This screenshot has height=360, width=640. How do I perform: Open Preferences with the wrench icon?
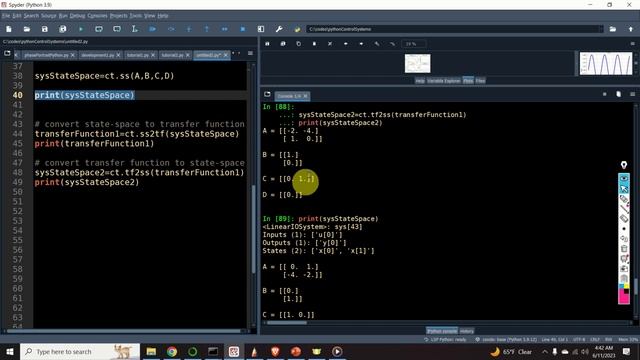click(x=279, y=29)
